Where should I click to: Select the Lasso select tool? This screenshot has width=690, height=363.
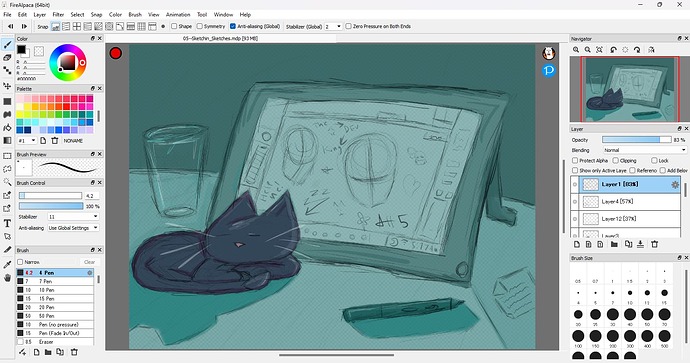click(x=7, y=169)
